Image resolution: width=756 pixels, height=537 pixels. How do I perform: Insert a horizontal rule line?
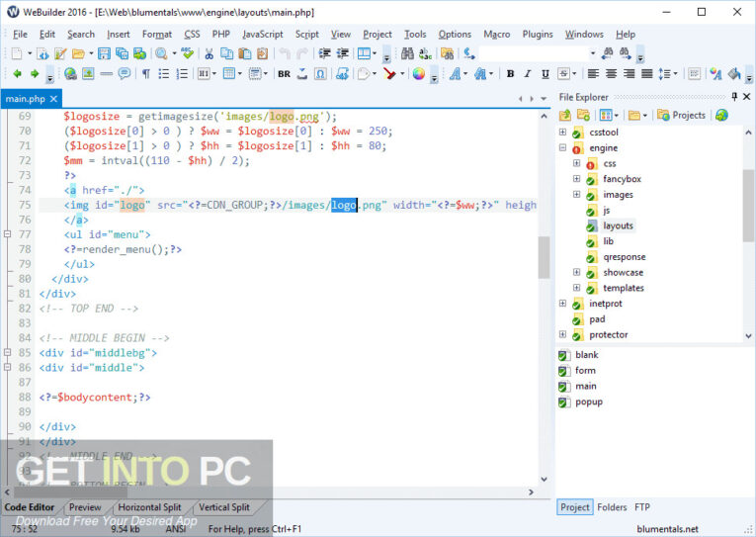106,74
